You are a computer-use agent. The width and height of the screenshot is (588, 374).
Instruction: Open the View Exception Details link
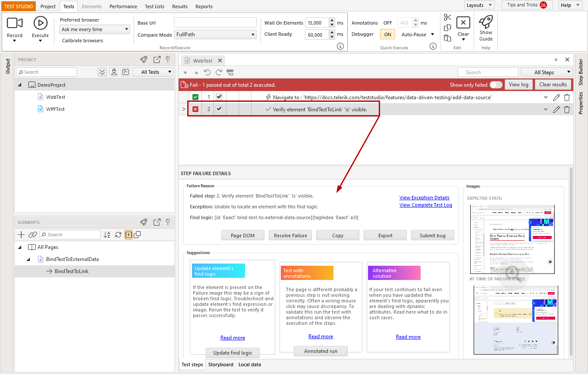click(424, 198)
